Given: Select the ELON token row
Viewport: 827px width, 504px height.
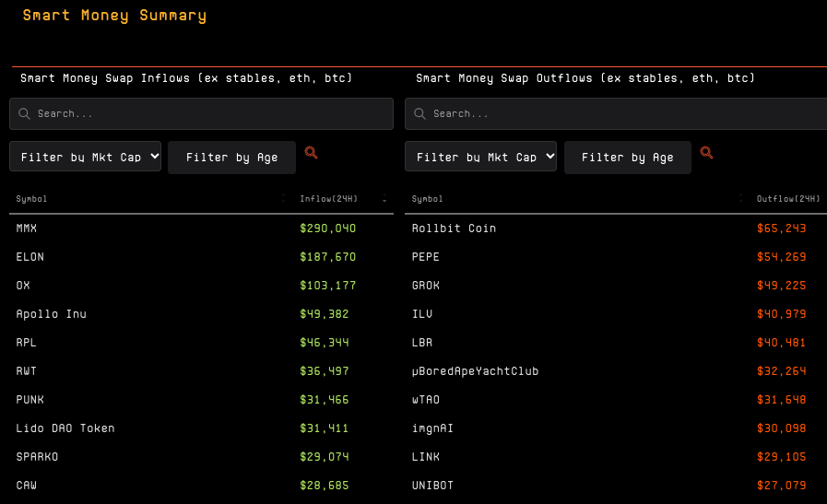Looking at the screenshot, I should pyautogui.click(x=202, y=257).
